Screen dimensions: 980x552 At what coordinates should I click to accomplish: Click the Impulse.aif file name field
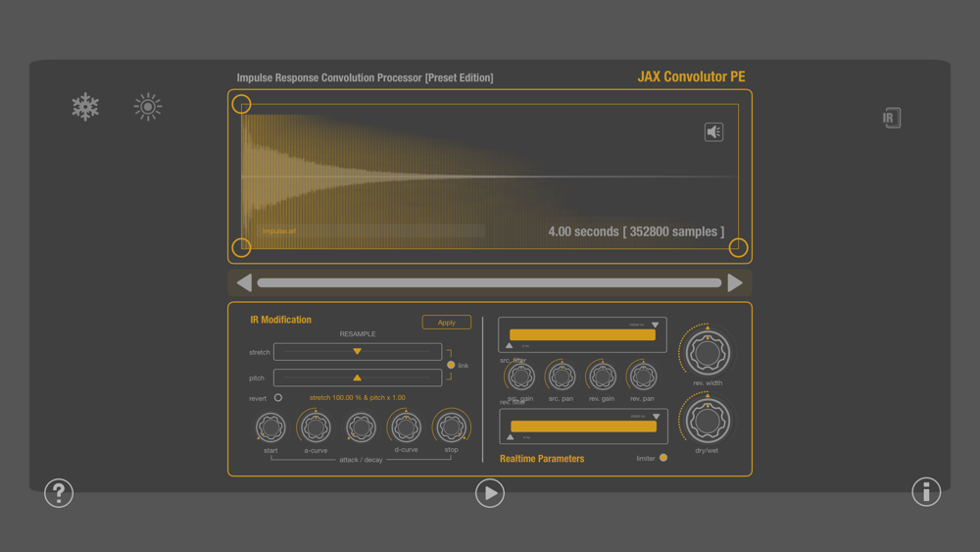coord(371,230)
